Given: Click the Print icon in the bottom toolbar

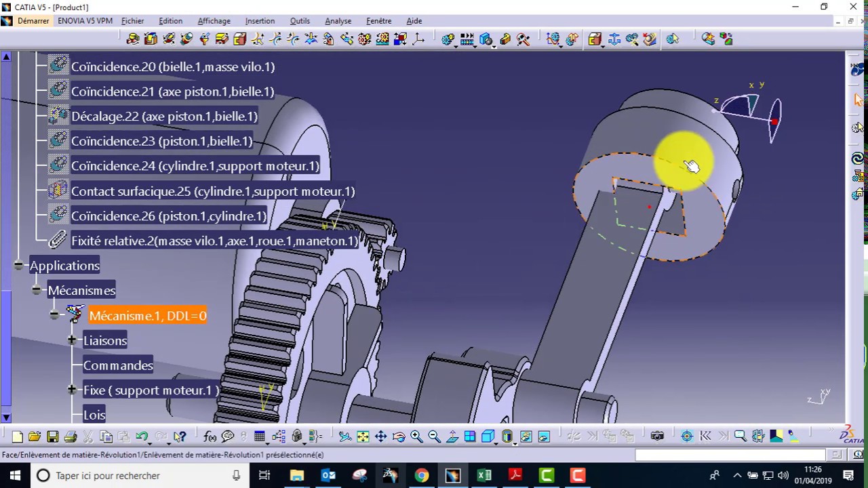Looking at the screenshot, I should pos(71,436).
